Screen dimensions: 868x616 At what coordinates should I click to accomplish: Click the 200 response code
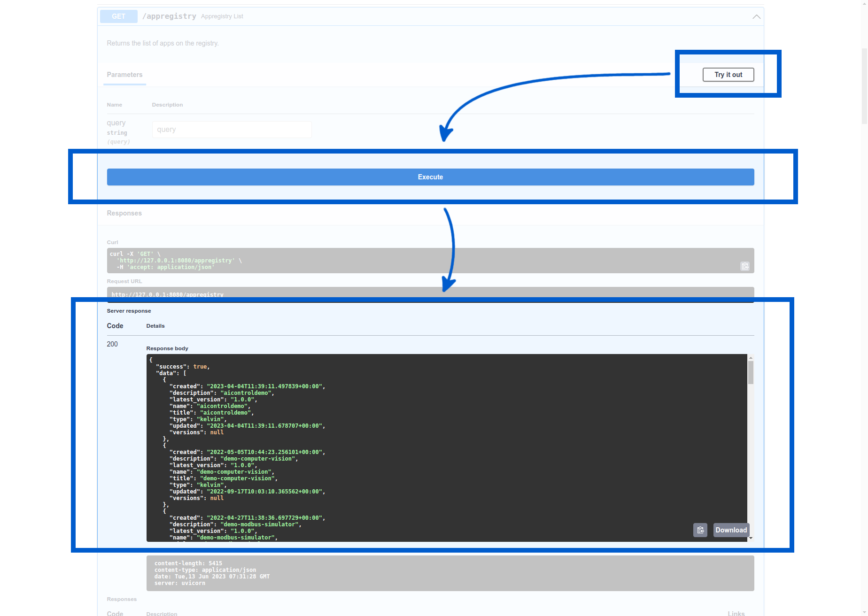(x=112, y=344)
